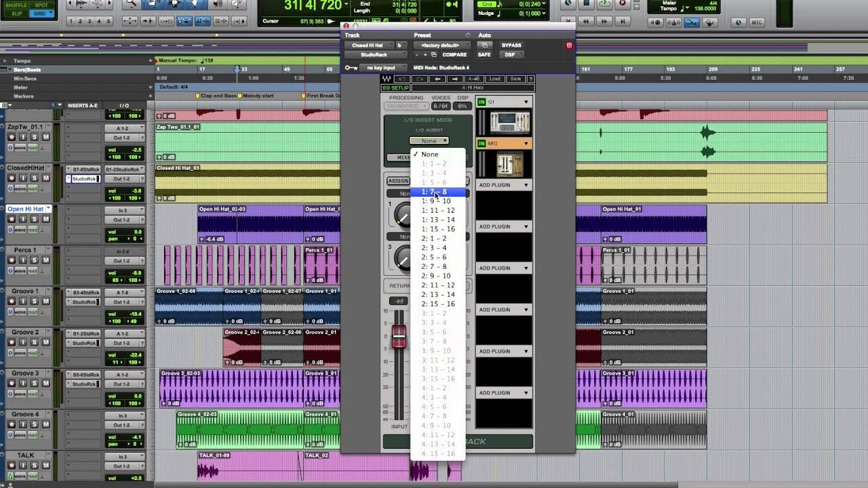Click the COMPARE button
This screenshot has width=868, height=488.
[x=454, y=55]
